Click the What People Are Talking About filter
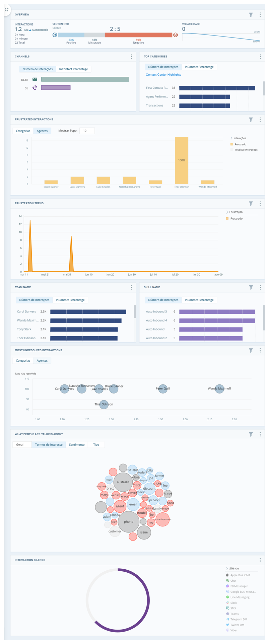This screenshot has height=644, width=269. tap(251, 434)
